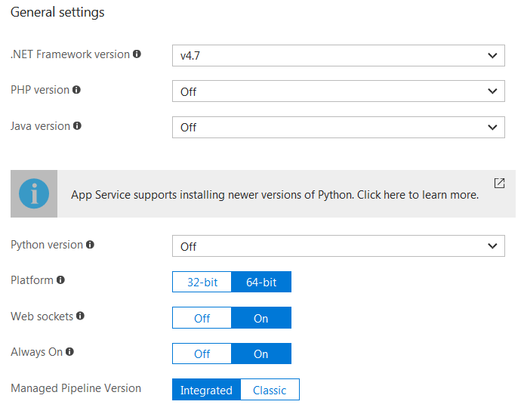Click the Always On info icon
This screenshot has height=420, width=524.
[69, 352]
